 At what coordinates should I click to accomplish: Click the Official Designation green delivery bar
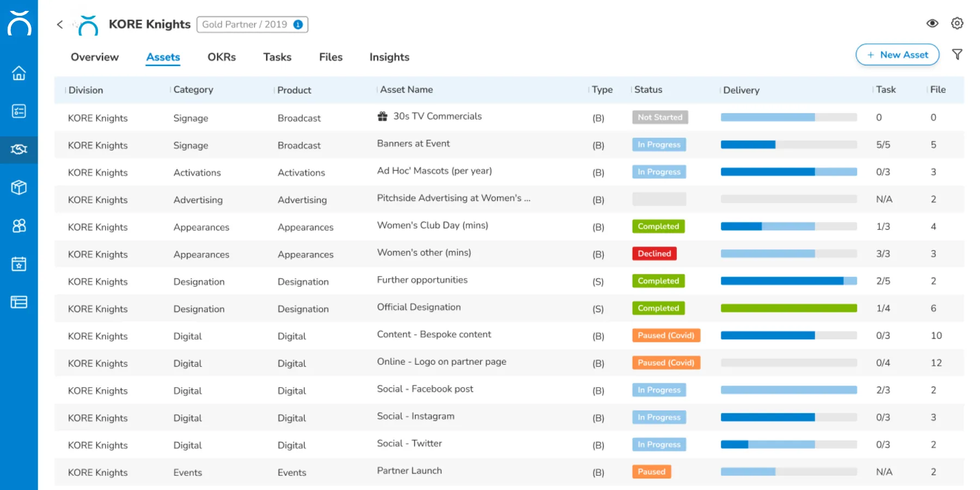point(788,308)
